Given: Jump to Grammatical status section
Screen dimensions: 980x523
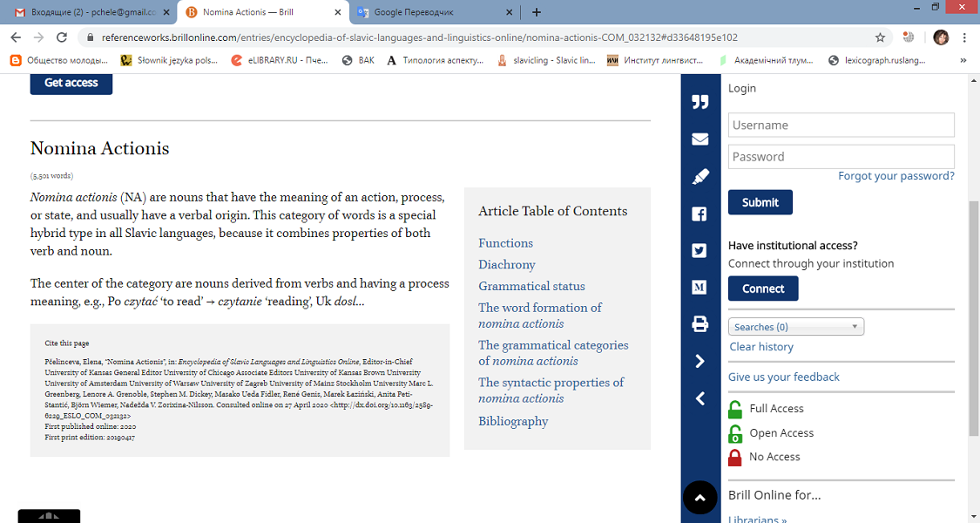Looking at the screenshot, I should 532,286.
